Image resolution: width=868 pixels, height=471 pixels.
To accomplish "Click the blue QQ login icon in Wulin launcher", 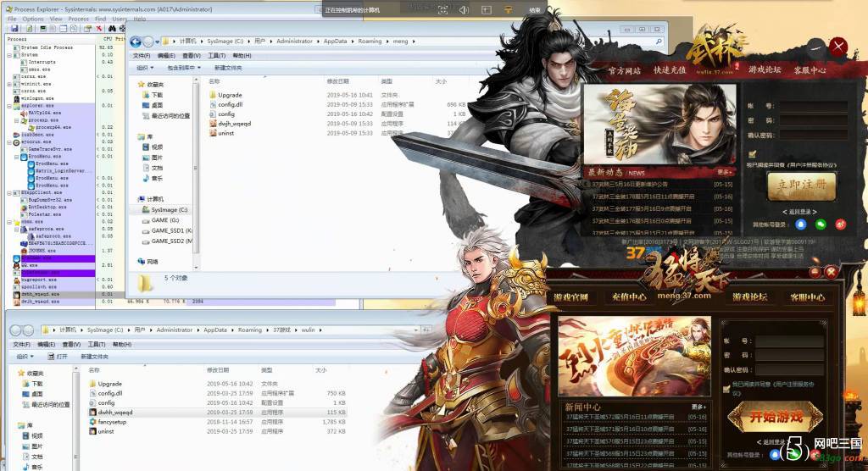I will point(800,224).
